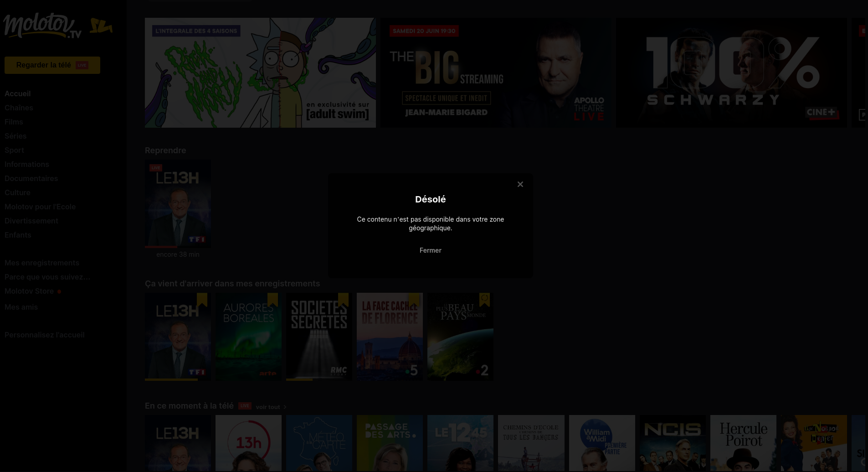Close the Désolé dialog with the X
The height and width of the screenshot is (472, 868).
pos(520,184)
